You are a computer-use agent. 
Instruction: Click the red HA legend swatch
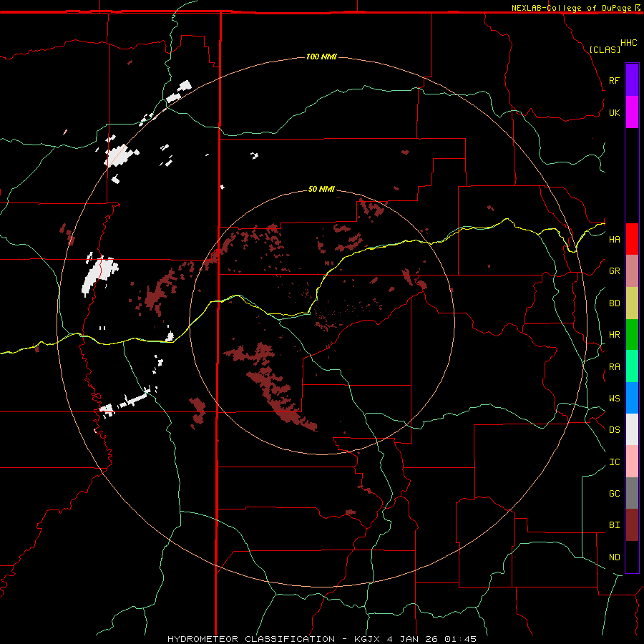[632, 239]
